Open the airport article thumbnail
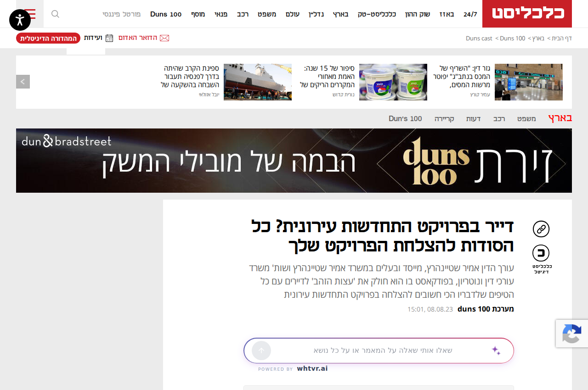 click(x=529, y=82)
